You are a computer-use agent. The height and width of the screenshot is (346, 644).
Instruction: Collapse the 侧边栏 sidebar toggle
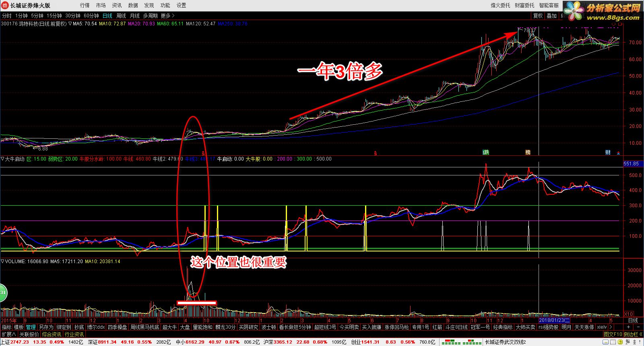pyautogui.click(x=633, y=334)
